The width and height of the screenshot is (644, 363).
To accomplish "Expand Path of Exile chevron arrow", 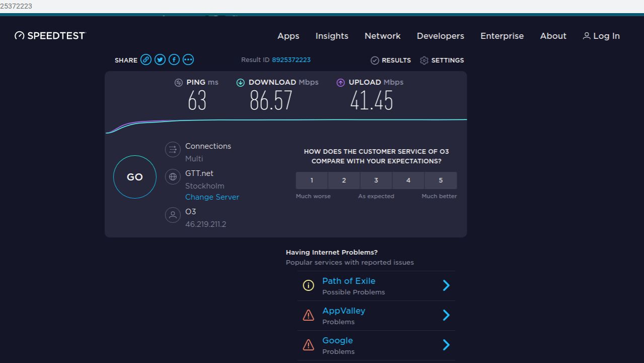I will 446,286.
